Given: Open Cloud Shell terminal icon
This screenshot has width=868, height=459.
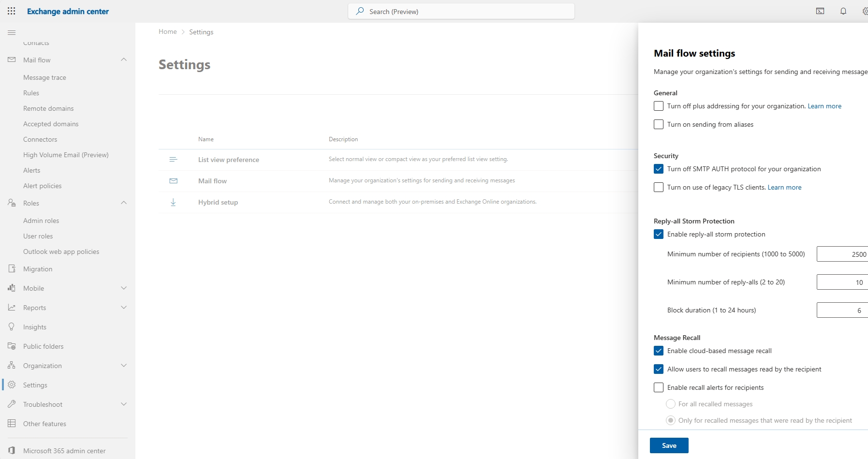Looking at the screenshot, I should coord(820,11).
